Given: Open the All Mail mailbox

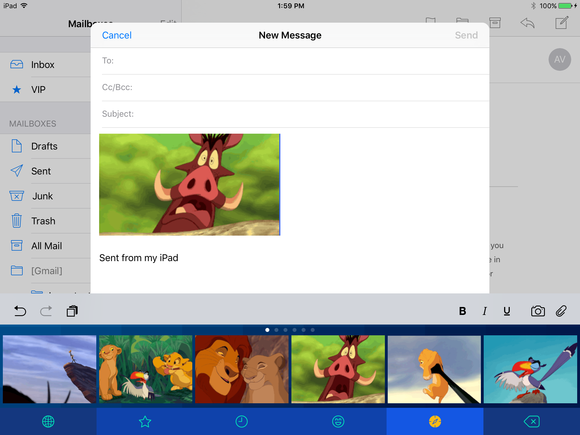Looking at the screenshot, I should (45, 246).
